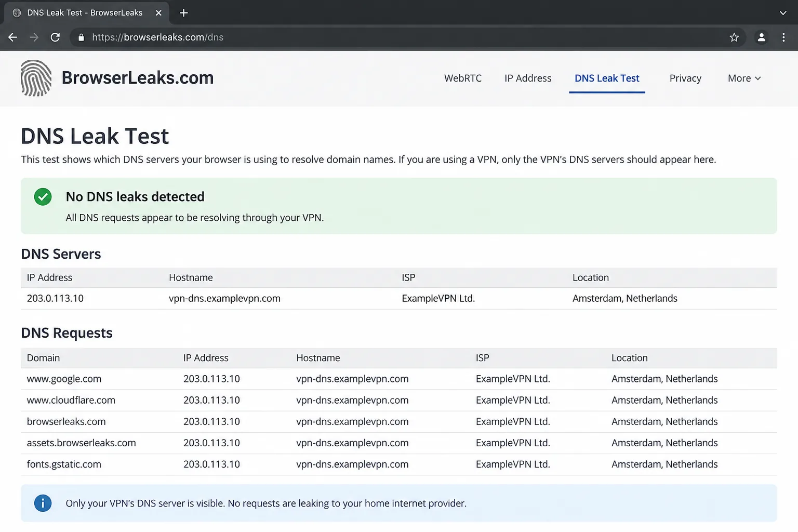Open a new tab with plus icon
The height and width of the screenshot is (532, 798).
(183, 13)
